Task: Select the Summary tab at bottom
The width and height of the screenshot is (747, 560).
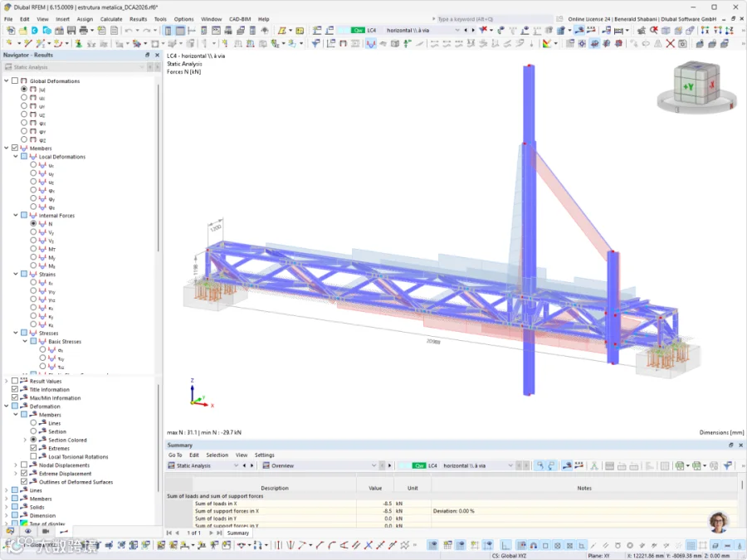Action: (x=237, y=533)
